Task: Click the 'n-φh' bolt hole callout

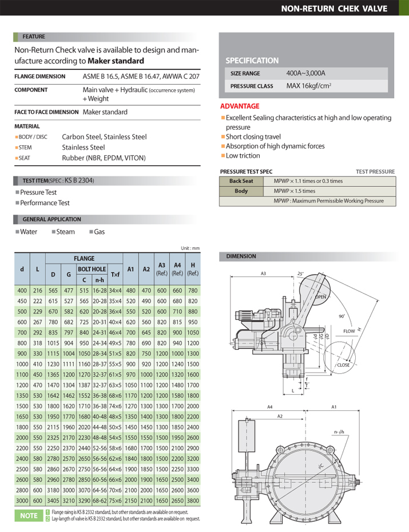Action: [x=339, y=432]
